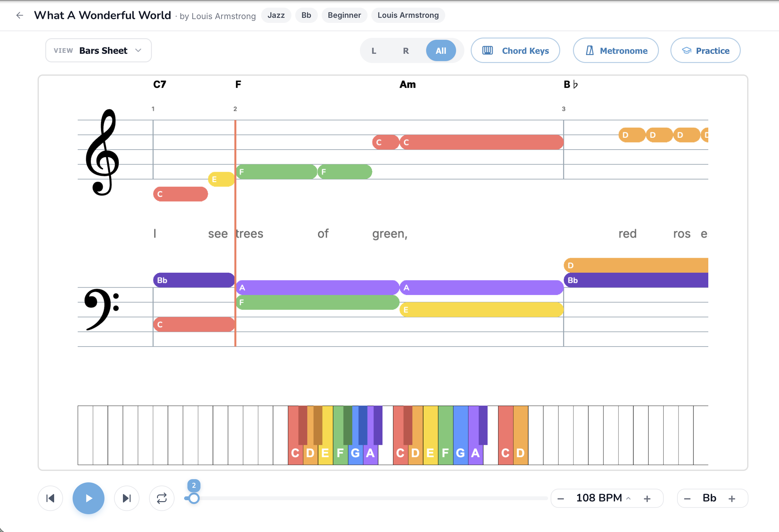Click the Play button
Viewport: 779px width, 532px height.
pyautogui.click(x=89, y=498)
